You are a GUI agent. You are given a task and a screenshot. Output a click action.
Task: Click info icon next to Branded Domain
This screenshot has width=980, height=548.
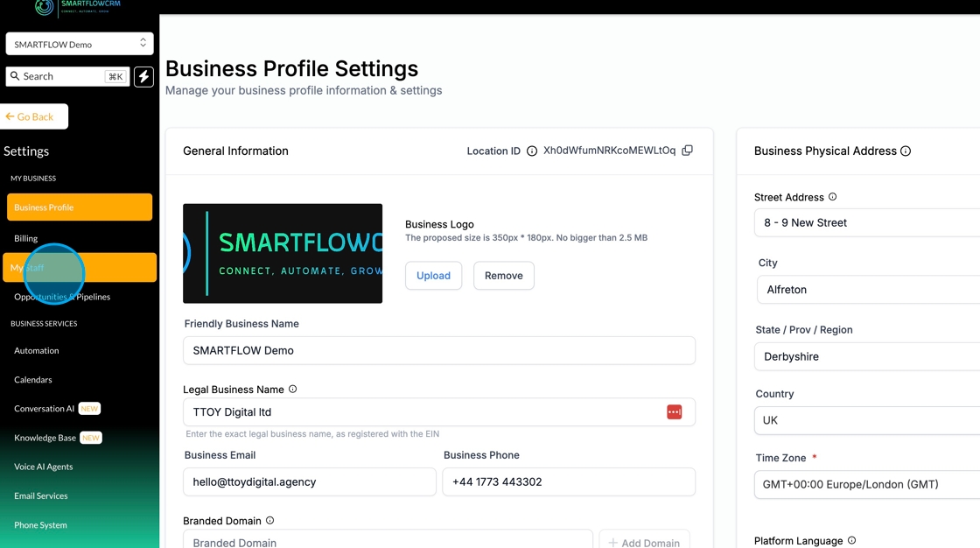click(x=269, y=521)
